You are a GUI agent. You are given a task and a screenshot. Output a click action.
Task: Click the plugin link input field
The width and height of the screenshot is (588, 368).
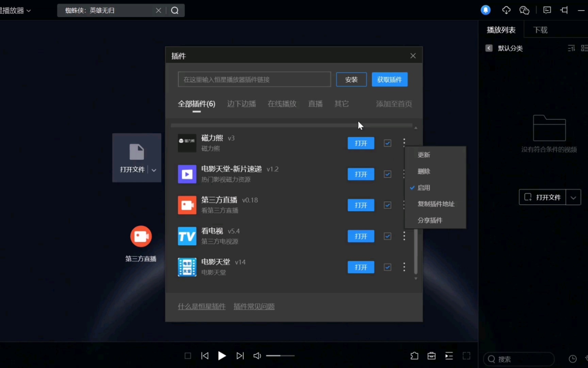(255, 79)
